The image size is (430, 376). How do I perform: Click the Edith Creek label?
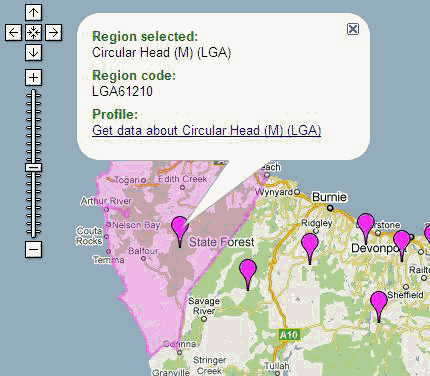pos(183,179)
